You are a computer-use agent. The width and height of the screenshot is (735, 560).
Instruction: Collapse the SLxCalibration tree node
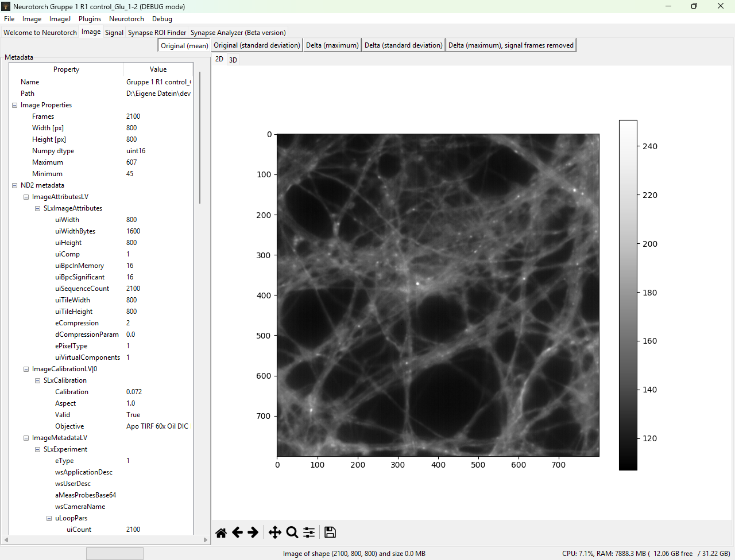coord(38,380)
